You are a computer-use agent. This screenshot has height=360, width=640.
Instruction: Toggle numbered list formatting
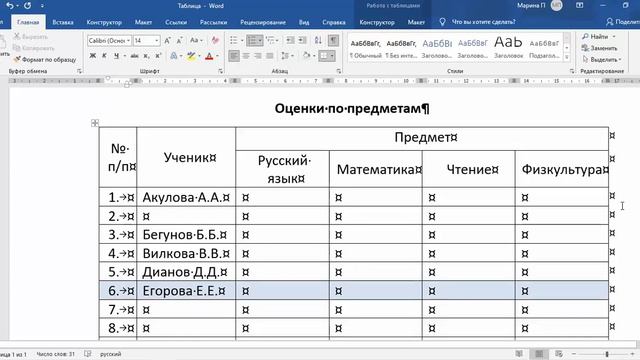tap(252, 40)
